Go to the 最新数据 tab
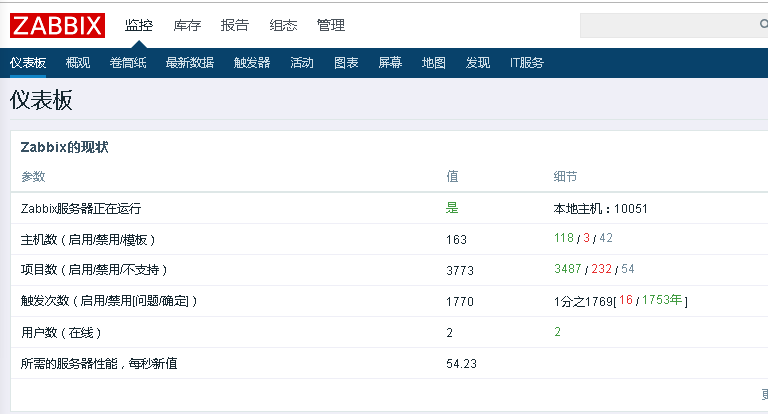This screenshot has width=768, height=414. 190,63
